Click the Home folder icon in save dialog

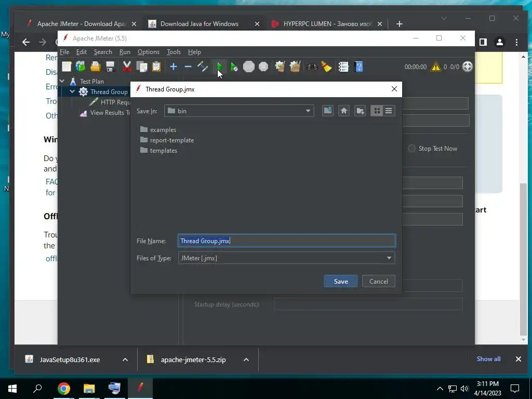coord(344,111)
